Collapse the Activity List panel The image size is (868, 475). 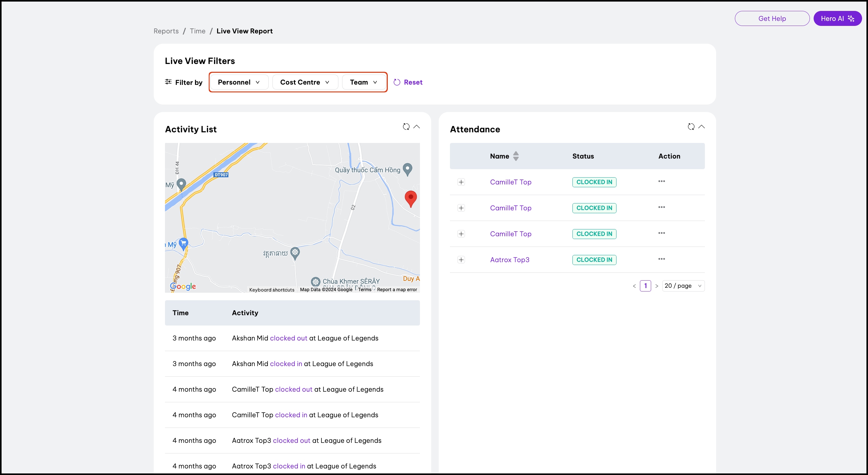417,127
